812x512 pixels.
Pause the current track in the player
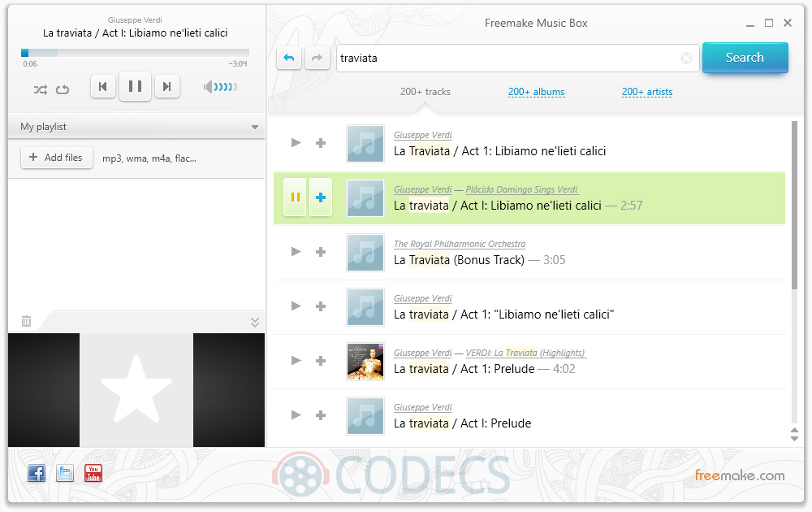pos(135,86)
